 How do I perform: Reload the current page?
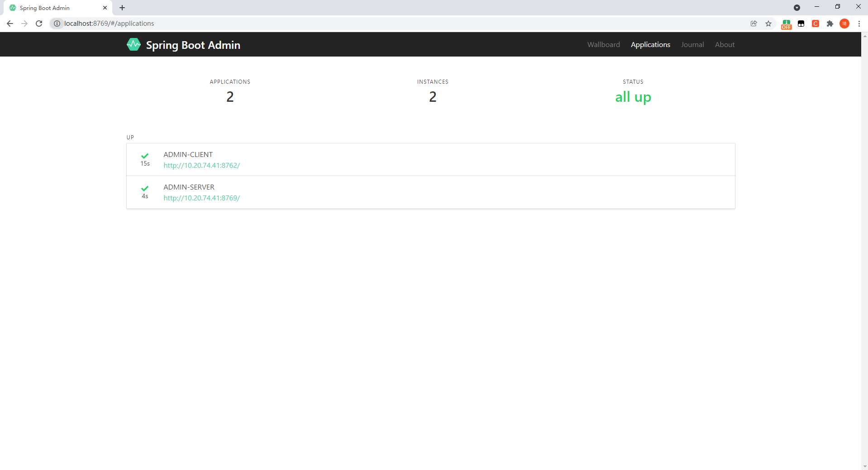coord(39,24)
